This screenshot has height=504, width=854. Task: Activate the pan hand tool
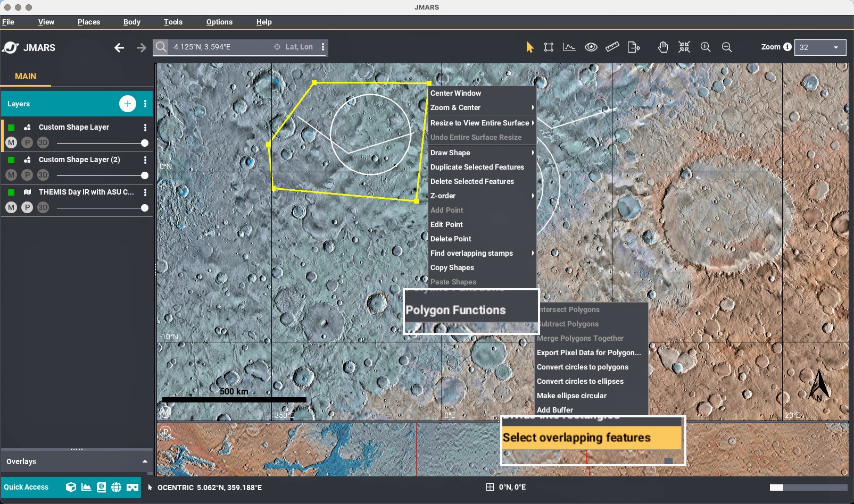(x=662, y=47)
